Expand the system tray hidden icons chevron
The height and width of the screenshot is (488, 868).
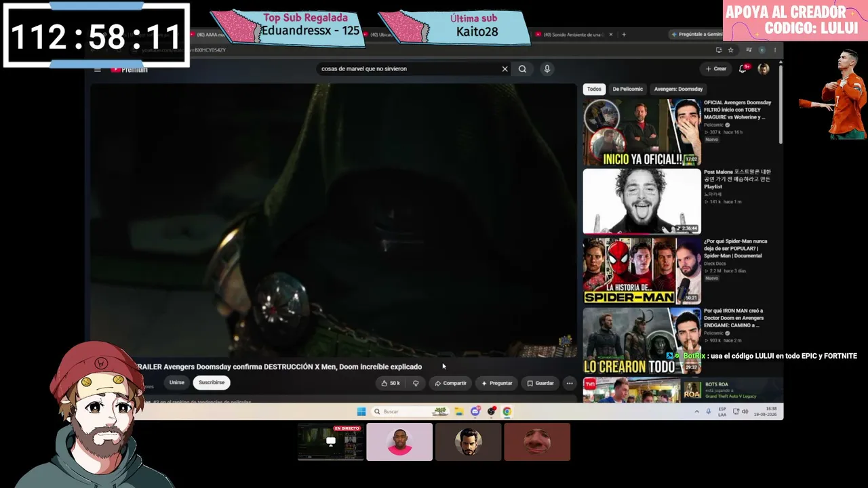[x=696, y=411]
